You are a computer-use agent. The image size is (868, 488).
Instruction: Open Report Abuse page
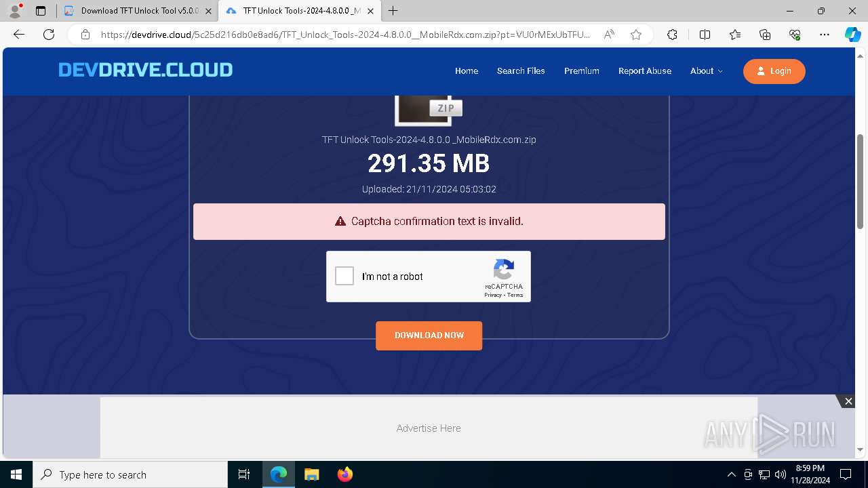[x=645, y=71]
